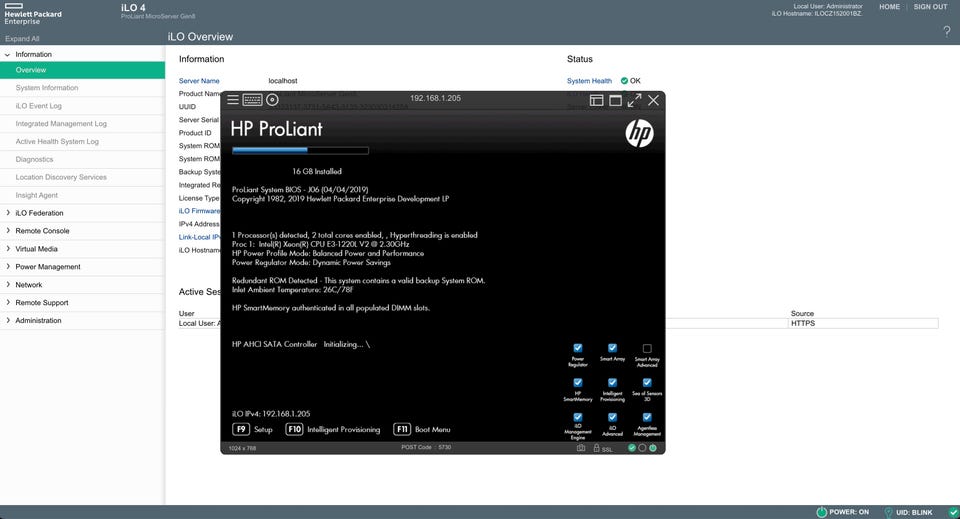Toggle the Agentless Management checkbox
Viewport: 960px width, 519px height.
[x=647, y=417]
